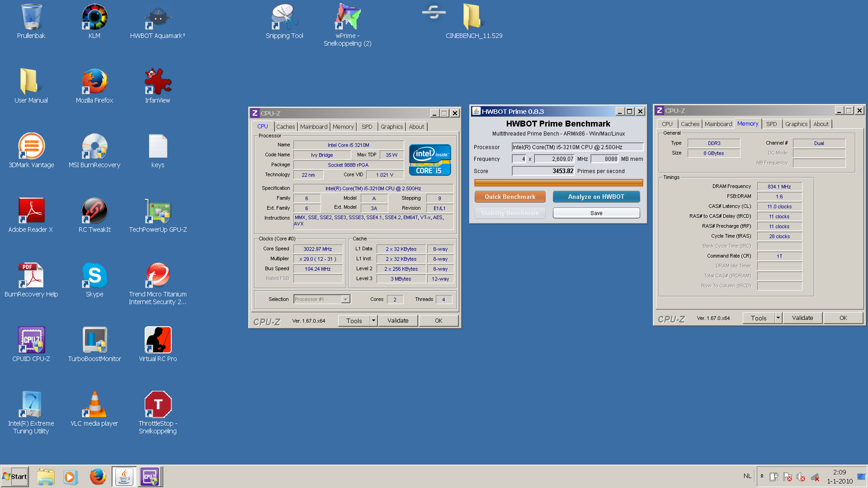Open the User Manual folder
868x488 pixels.
(x=31, y=86)
